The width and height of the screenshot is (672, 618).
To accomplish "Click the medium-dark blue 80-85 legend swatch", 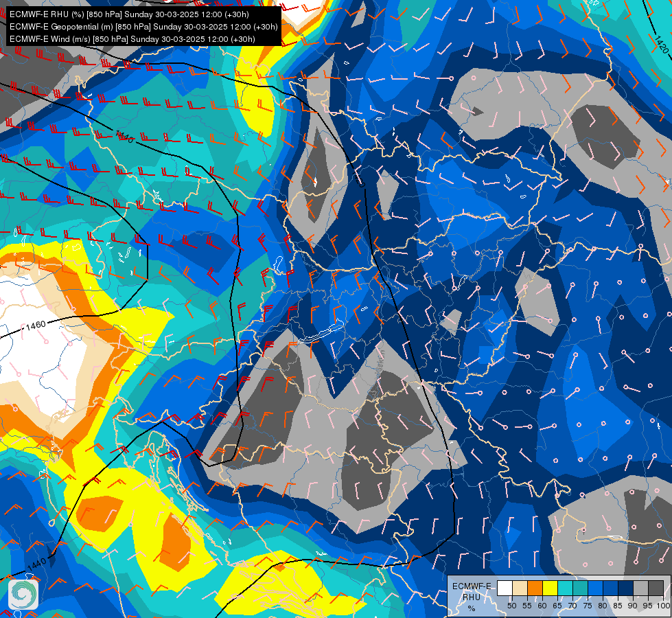I will pos(610,588).
